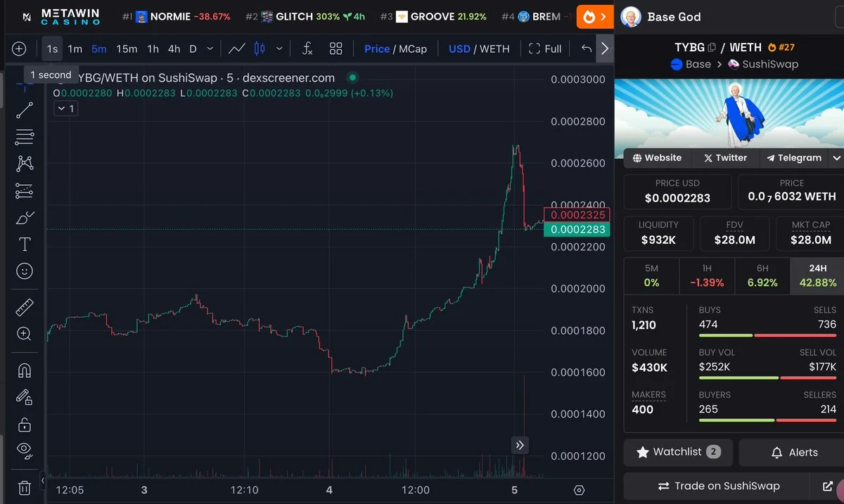Select the Text tool in the left toolbar
This screenshot has height=504, width=844.
tap(25, 244)
